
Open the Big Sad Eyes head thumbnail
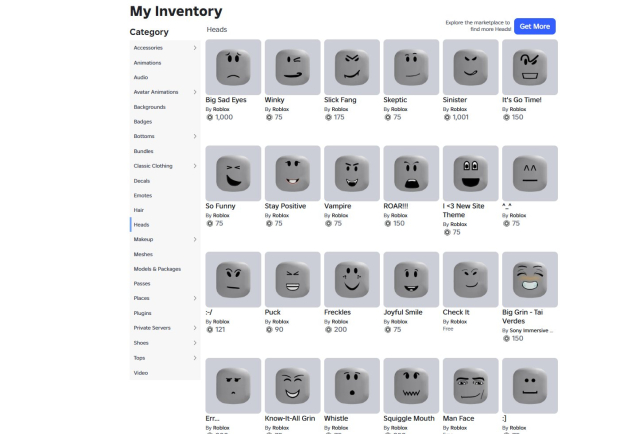tap(233, 67)
